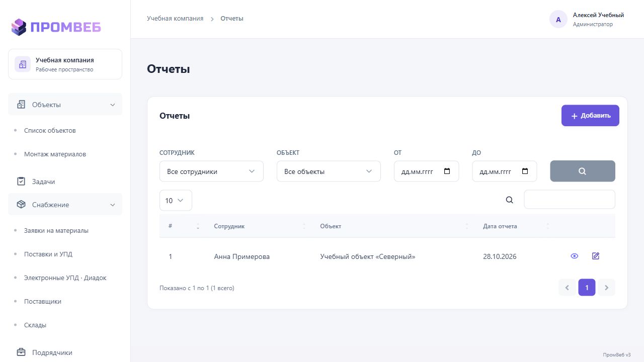Go to previous page of results

point(567,288)
